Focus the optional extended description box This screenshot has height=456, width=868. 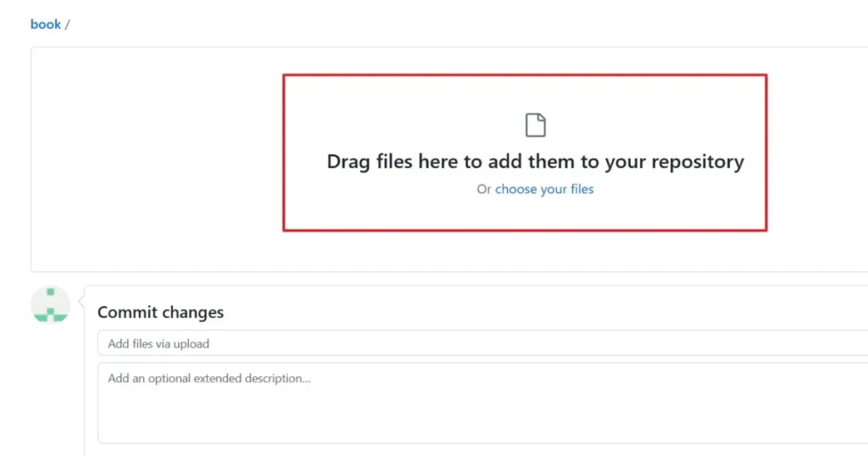click(x=482, y=403)
